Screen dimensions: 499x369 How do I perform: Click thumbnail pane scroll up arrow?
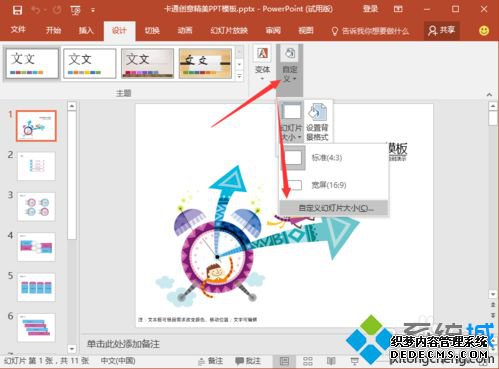pos(72,106)
